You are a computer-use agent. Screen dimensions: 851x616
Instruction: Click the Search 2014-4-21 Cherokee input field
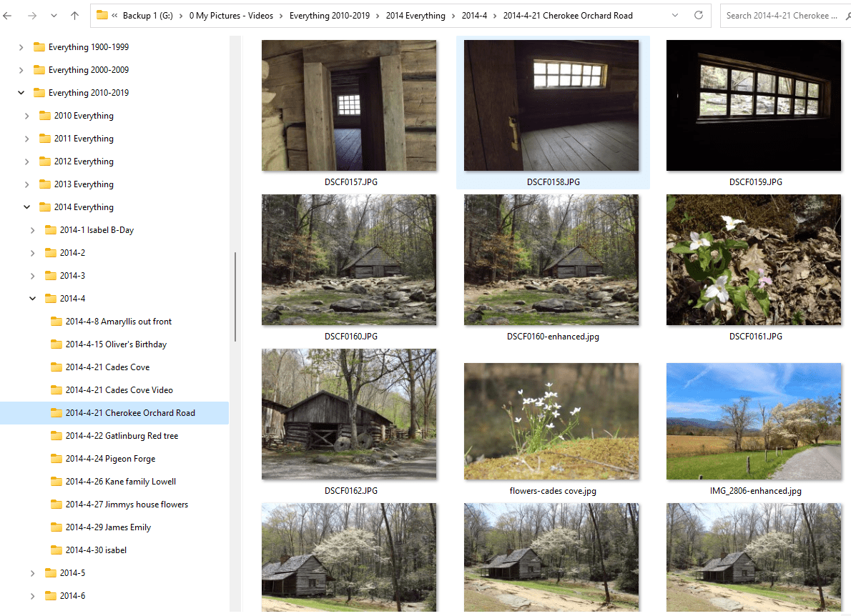783,15
